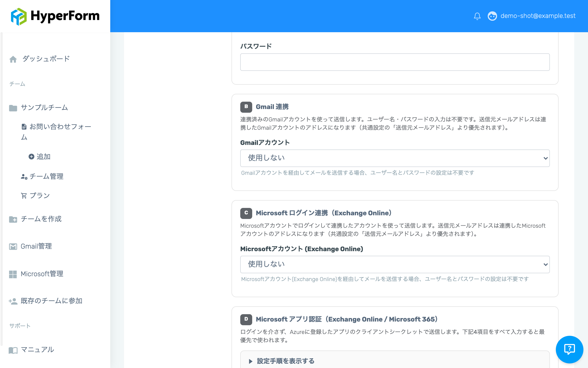Open お問い合わせフォーム form
Screen dimensions: 588x368
coord(56,132)
